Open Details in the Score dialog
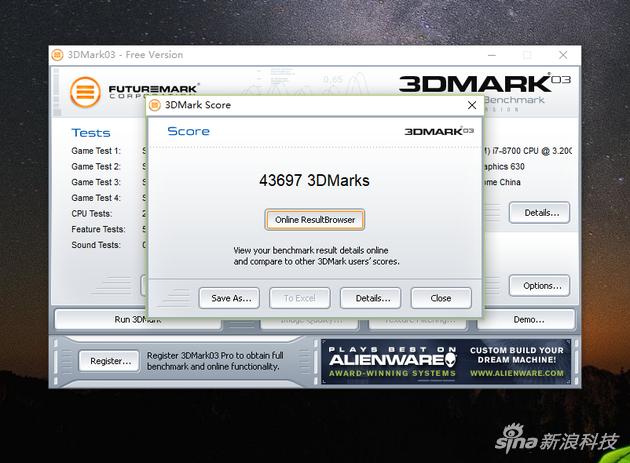630x463 pixels. tap(370, 298)
